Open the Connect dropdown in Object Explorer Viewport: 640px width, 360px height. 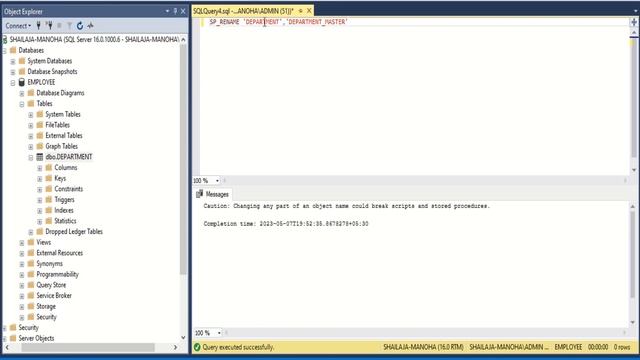[18, 26]
